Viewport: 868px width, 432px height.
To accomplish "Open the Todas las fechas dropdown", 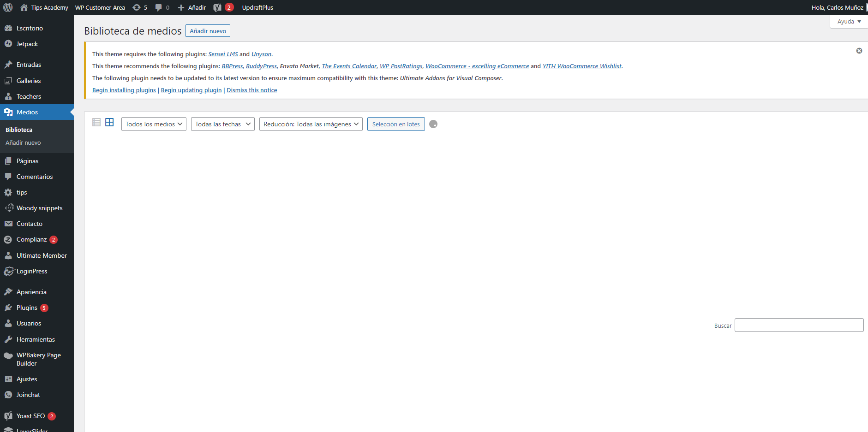I will click(223, 124).
